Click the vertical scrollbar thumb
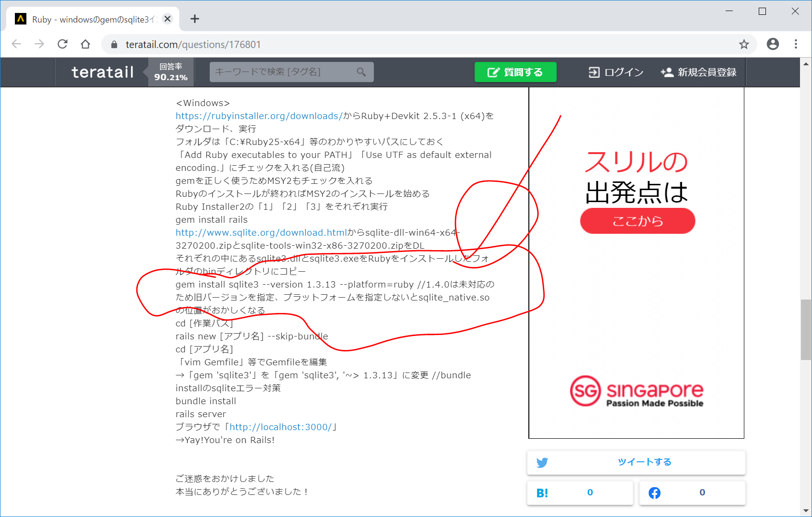812x517 pixels. click(805, 329)
